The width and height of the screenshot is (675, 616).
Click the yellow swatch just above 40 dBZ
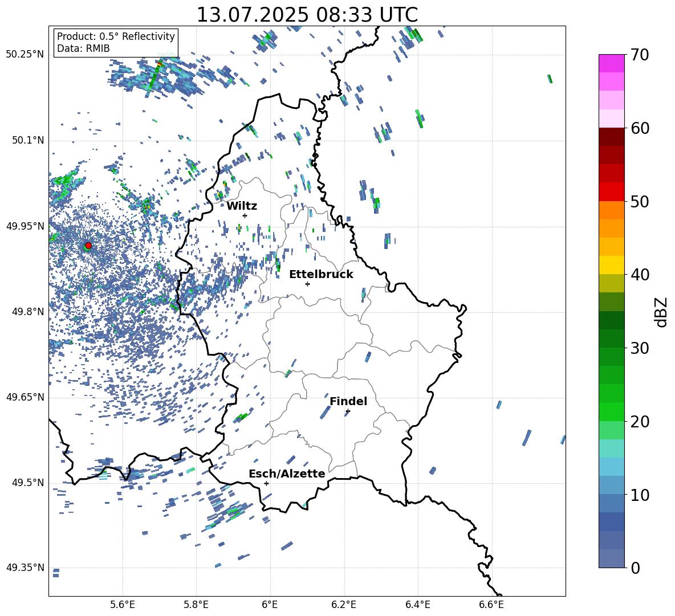tap(611, 265)
